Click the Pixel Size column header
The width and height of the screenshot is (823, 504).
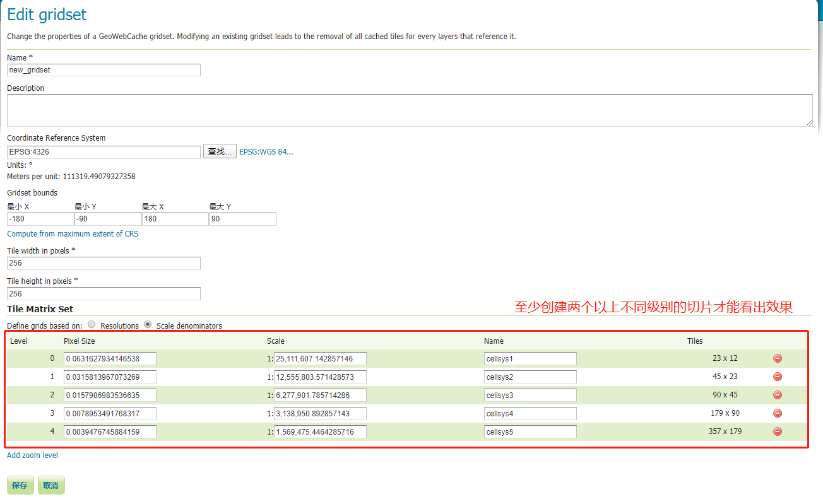pyautogui.click(x=80, y=341)
